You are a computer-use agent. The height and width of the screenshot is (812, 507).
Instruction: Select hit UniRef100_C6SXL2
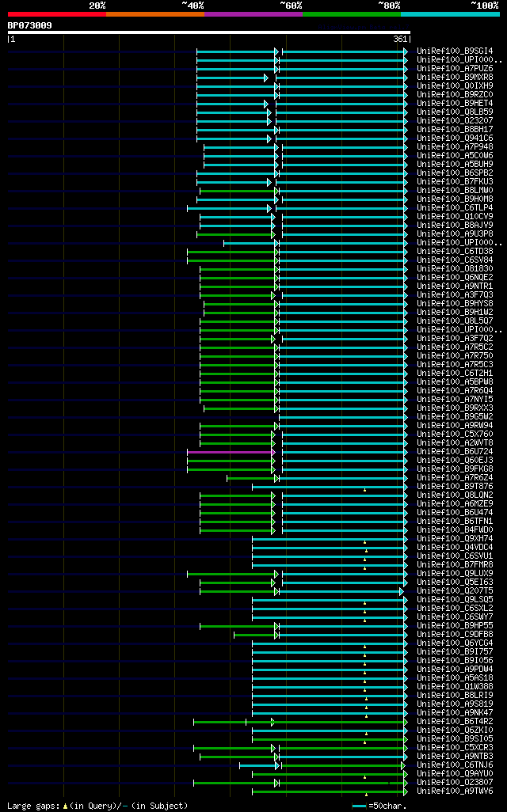(x=456, y=609)
